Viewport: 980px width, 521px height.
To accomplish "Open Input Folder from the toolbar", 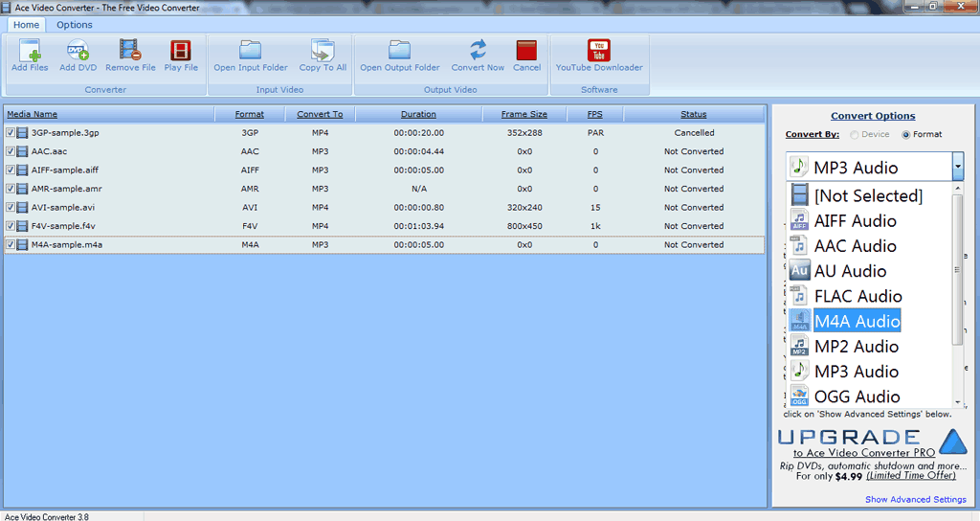I will click(251, 50).
